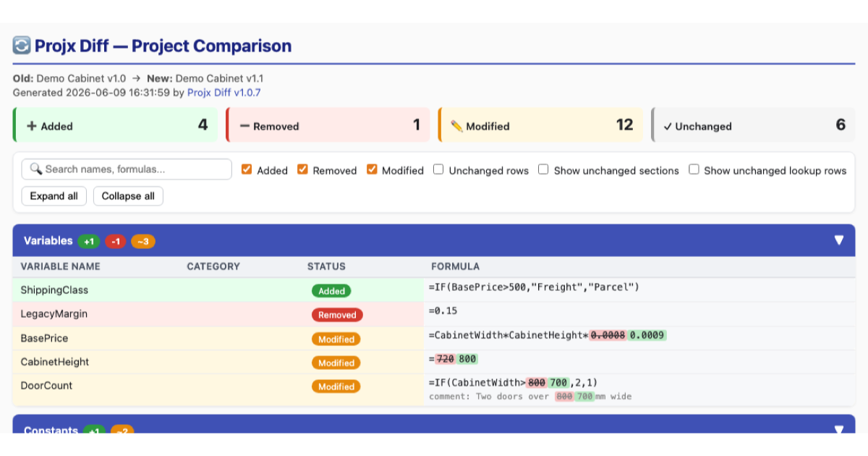This screenshot has width=868, height=456.
Task: Click the Modified count number 12
Action: click(x=624, y=124)
